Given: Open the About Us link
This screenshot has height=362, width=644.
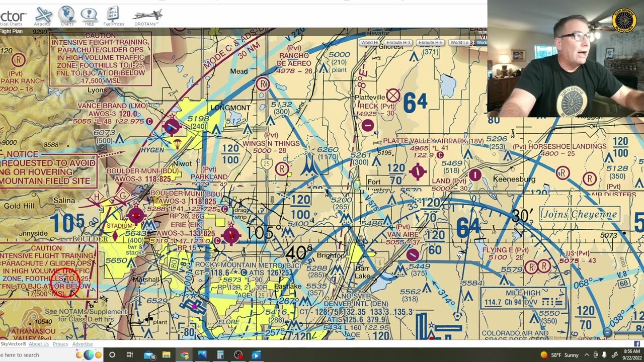Looking at the screenshot, I should [39, 344].
